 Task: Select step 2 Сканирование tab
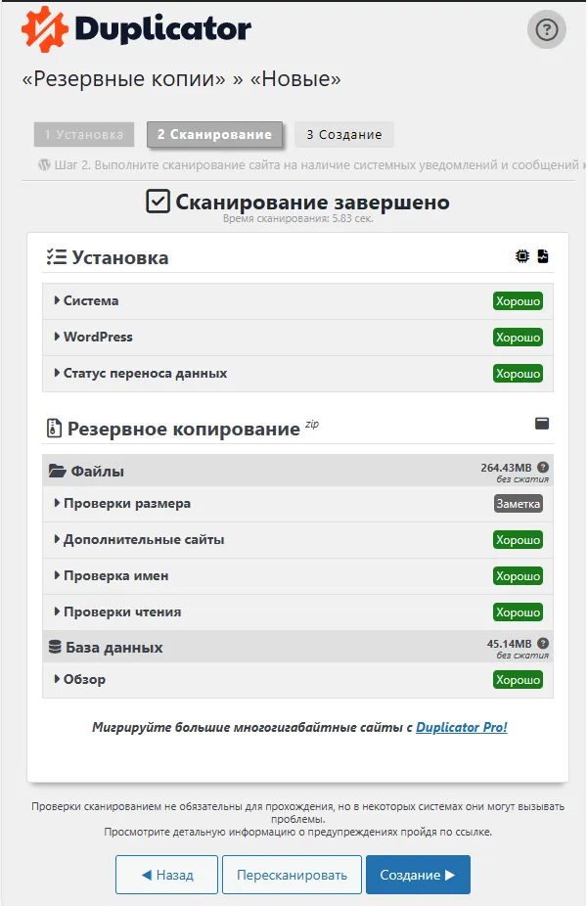pos(214,134)
